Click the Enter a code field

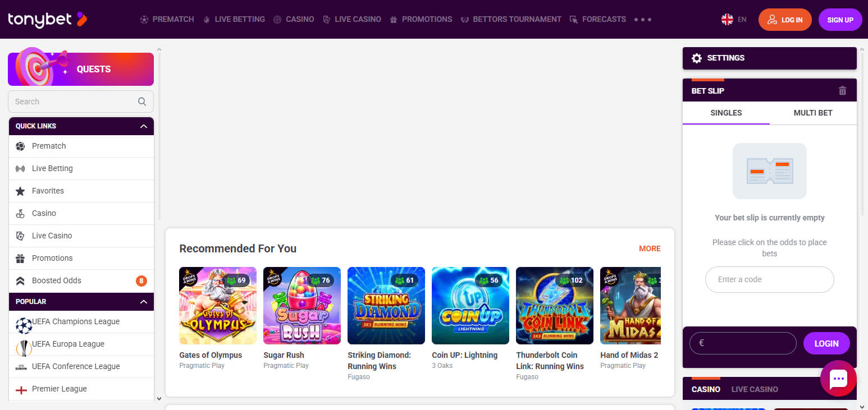770,279
